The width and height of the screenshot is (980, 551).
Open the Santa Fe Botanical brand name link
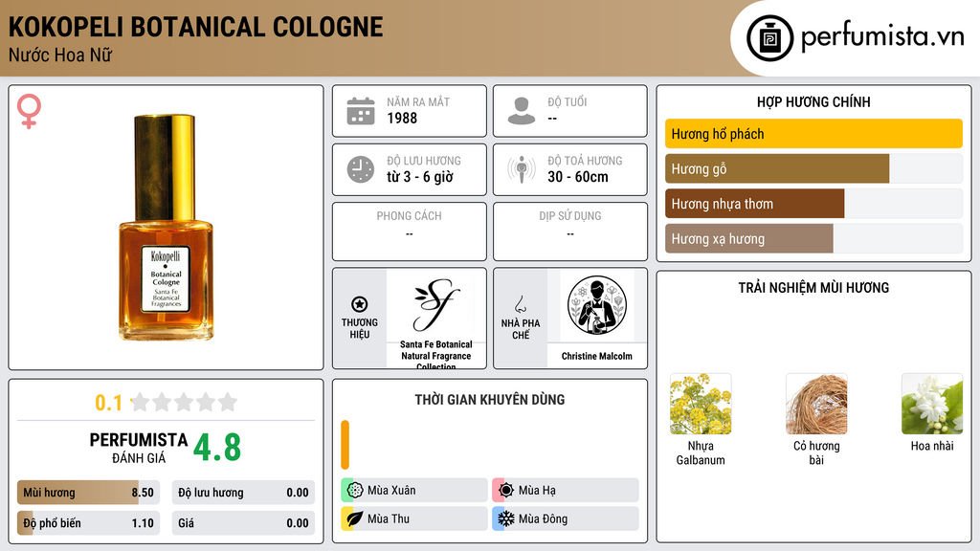tap(436, 355)
